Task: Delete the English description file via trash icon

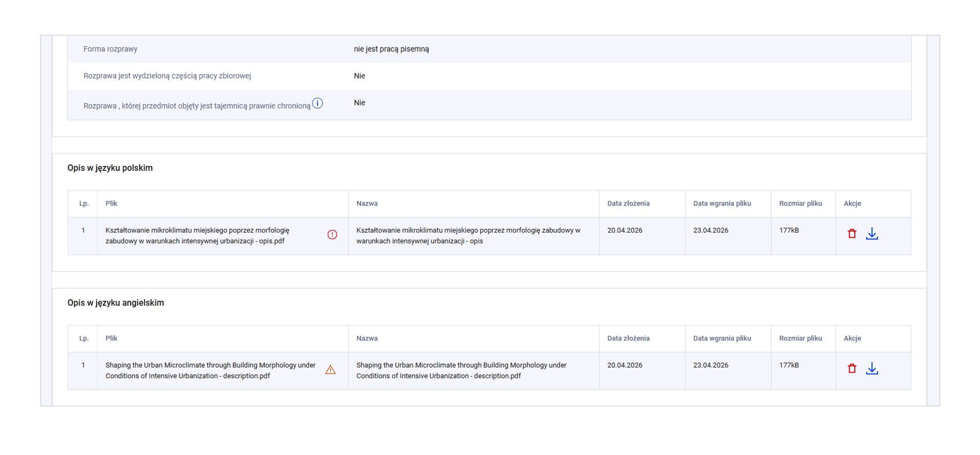Action: [x=851, y=369]
